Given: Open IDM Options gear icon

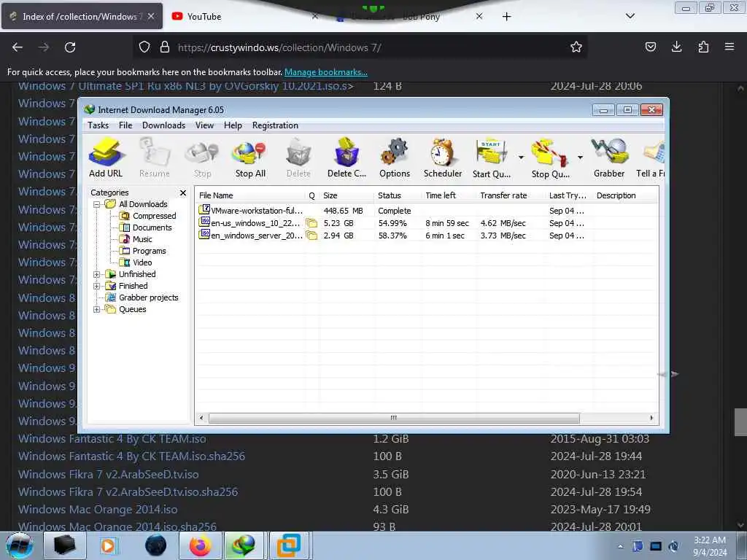Looking at the screenshot, I should (395, 157).
